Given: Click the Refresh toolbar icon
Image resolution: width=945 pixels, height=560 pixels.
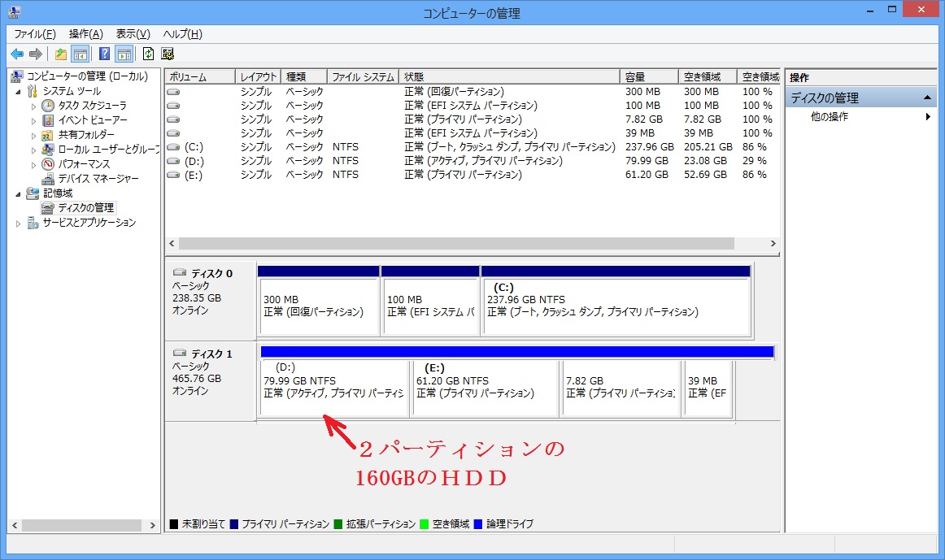Looking at the screenshot, I should tap(148, 54).
